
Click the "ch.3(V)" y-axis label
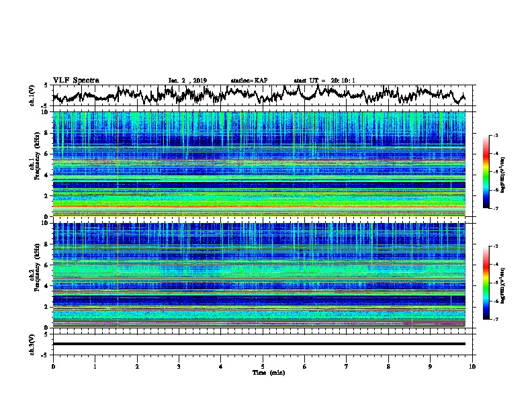(x=32, y=345)
